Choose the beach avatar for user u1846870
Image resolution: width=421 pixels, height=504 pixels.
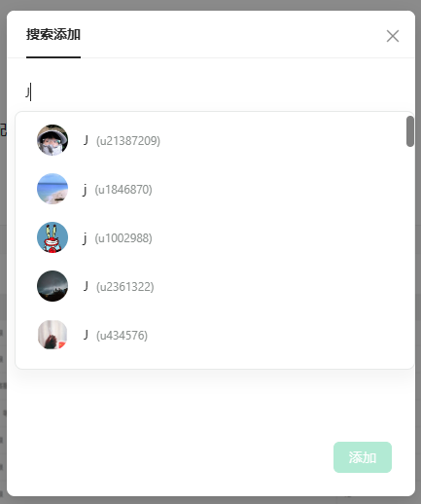[x=53, y=189]
